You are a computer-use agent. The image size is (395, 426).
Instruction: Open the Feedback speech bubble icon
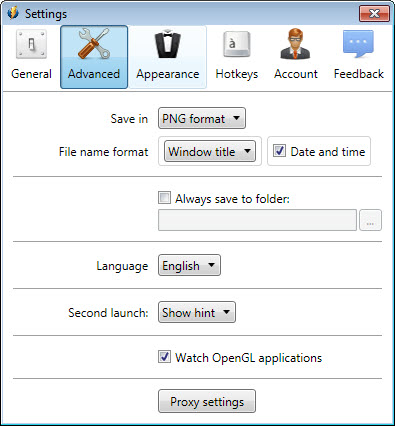click(358, 44)
